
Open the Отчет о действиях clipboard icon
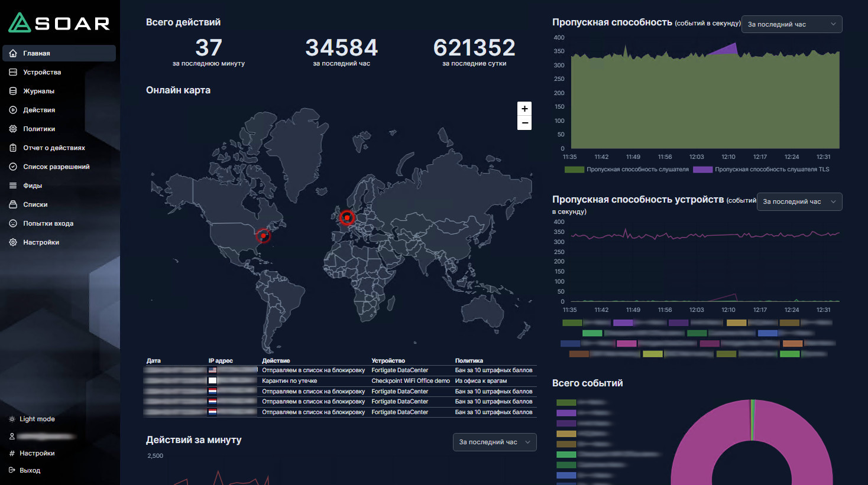coord(13,148)
